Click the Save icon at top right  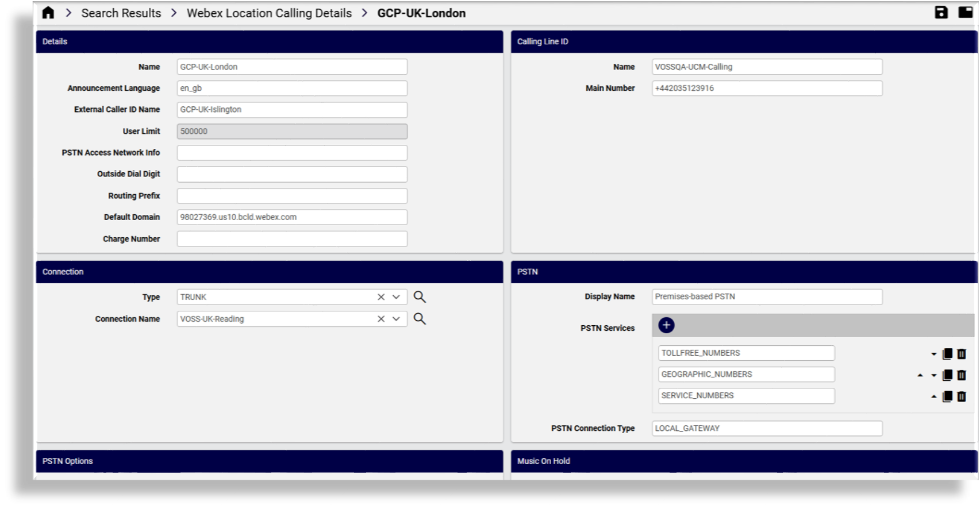tap(941, 12)
